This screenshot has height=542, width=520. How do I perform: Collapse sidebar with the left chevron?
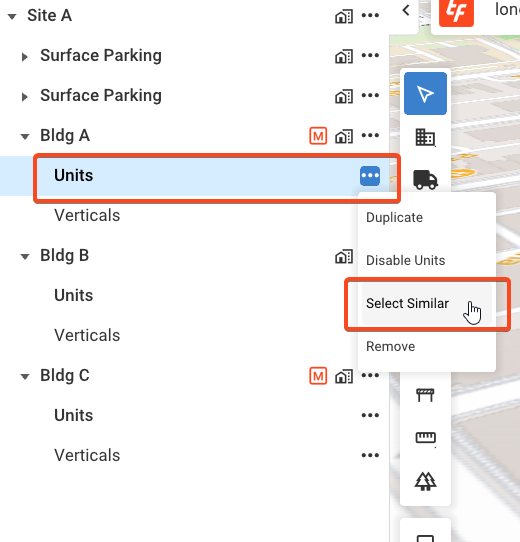click(406, 10)
